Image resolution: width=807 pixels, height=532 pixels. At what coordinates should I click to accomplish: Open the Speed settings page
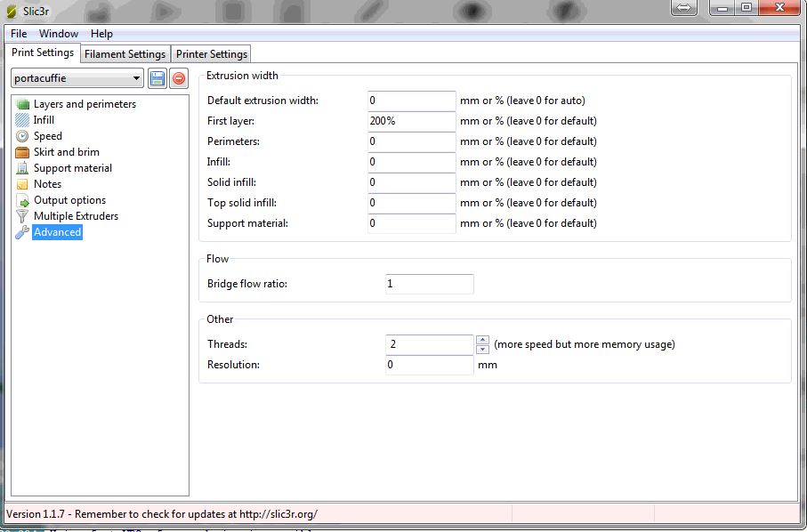(47, 136)
